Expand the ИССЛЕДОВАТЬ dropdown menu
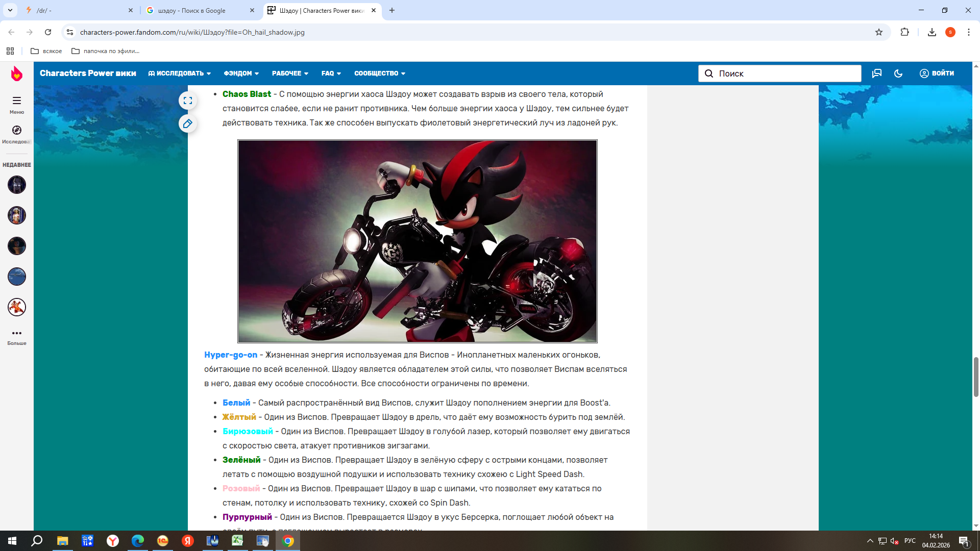This screenshot has height=551, width=980. tap(180, 73)
